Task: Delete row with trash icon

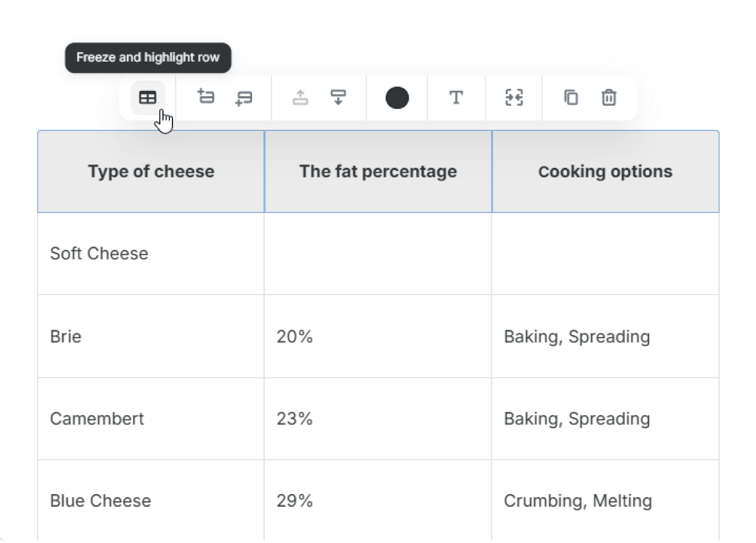Action: point(609,98)
